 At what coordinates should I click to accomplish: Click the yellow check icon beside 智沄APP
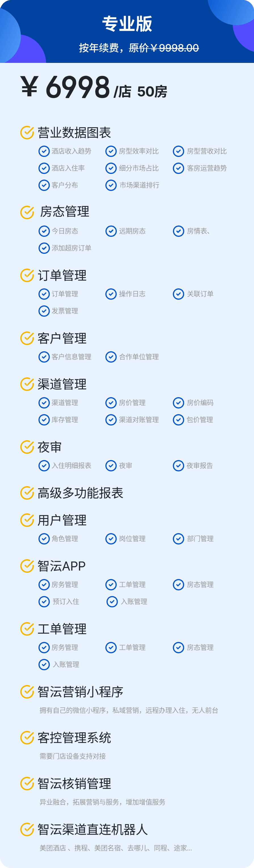27,566
